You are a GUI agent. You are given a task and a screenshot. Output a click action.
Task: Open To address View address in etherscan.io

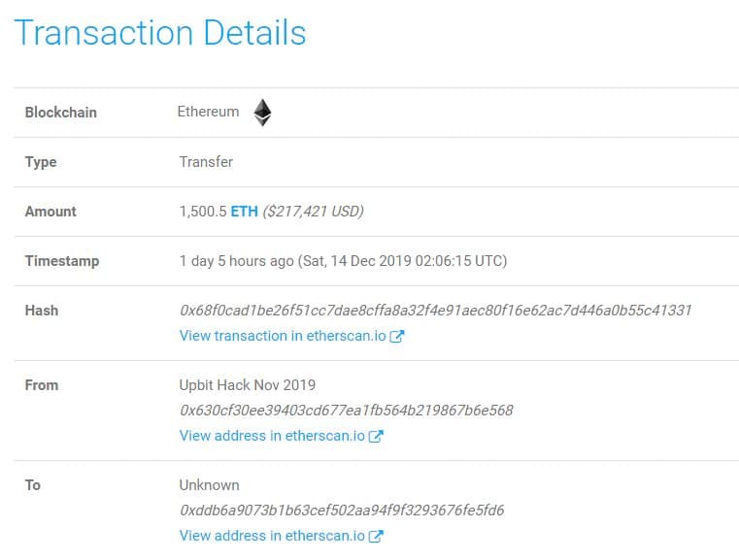[272, 536]
